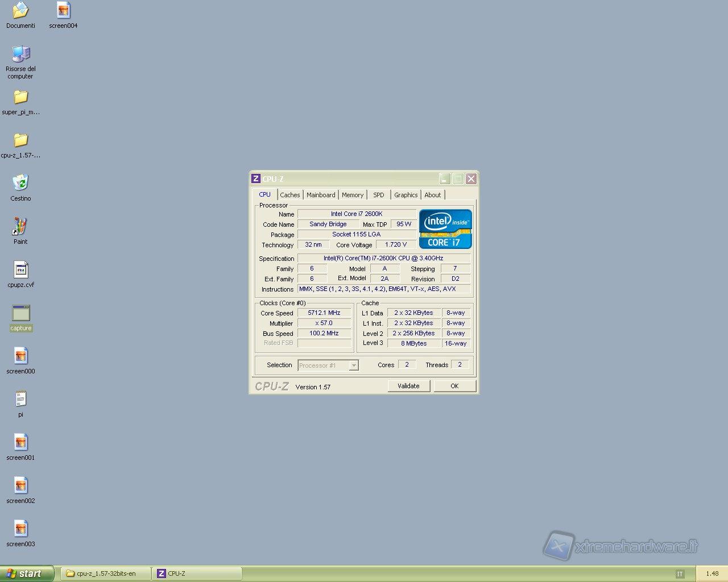
Task: Click the Core Voltage value 1.720 V
Action: pos(396,244)
